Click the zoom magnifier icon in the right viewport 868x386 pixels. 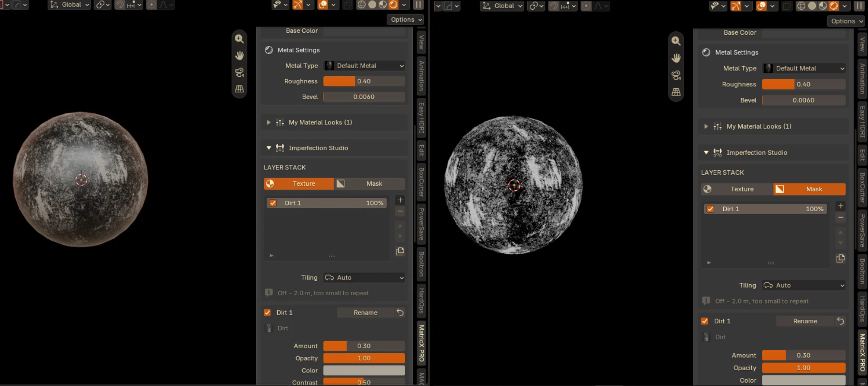[676, 41]
